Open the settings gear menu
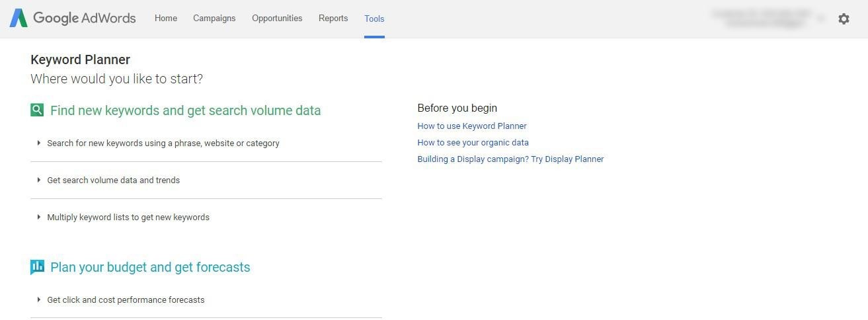The image size is (868, 320). (x=844, y=19)
